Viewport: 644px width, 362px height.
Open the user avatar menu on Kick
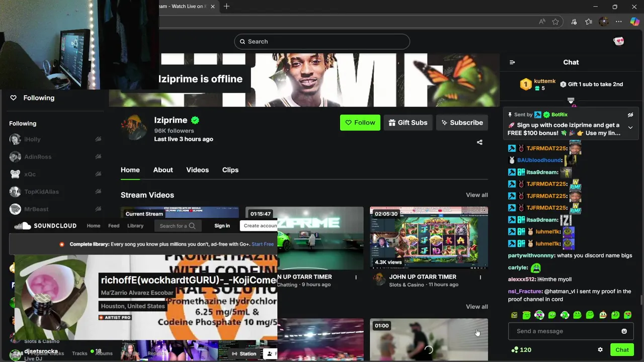(619, 41)
